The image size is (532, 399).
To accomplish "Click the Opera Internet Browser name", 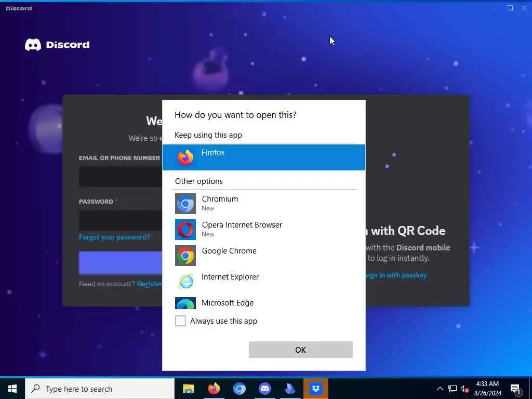I will coord(242,224).
